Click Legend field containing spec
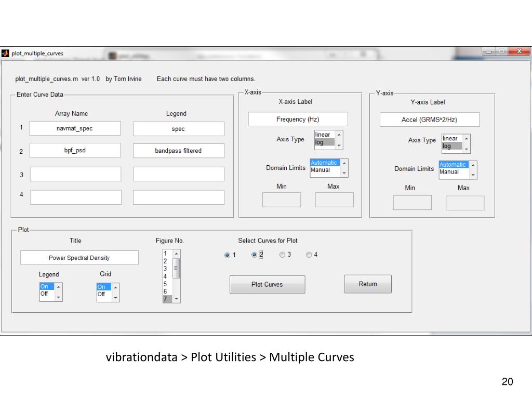 179,129
